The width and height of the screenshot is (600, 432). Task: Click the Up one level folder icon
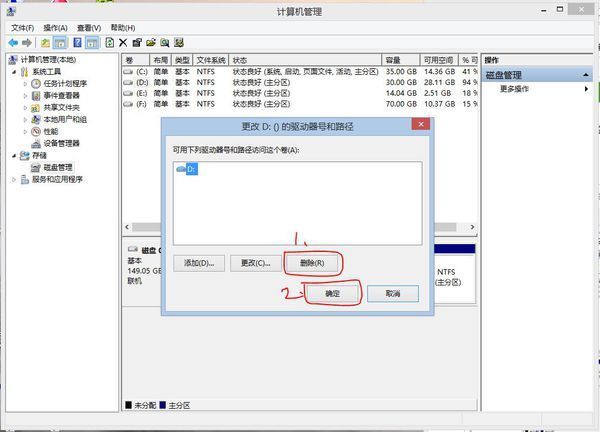click(46, 43)
